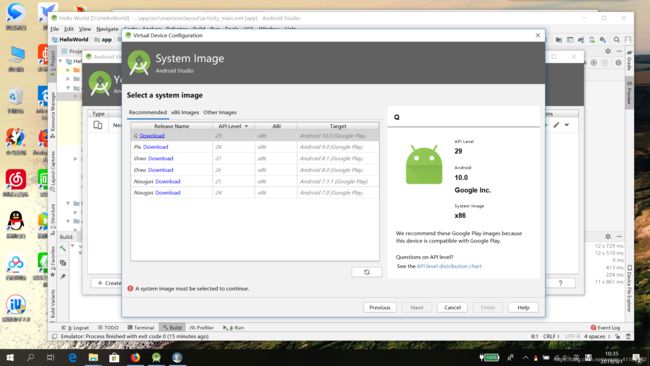650x366 pixels.
Task: Open Build panel settings gear
Action: (x=608, y=236)
